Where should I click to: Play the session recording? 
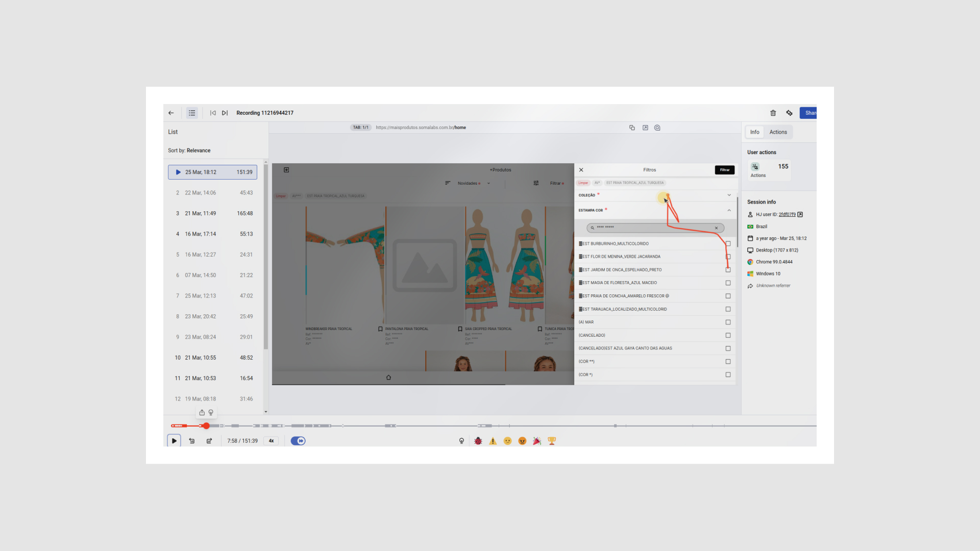tap(174, 441)
